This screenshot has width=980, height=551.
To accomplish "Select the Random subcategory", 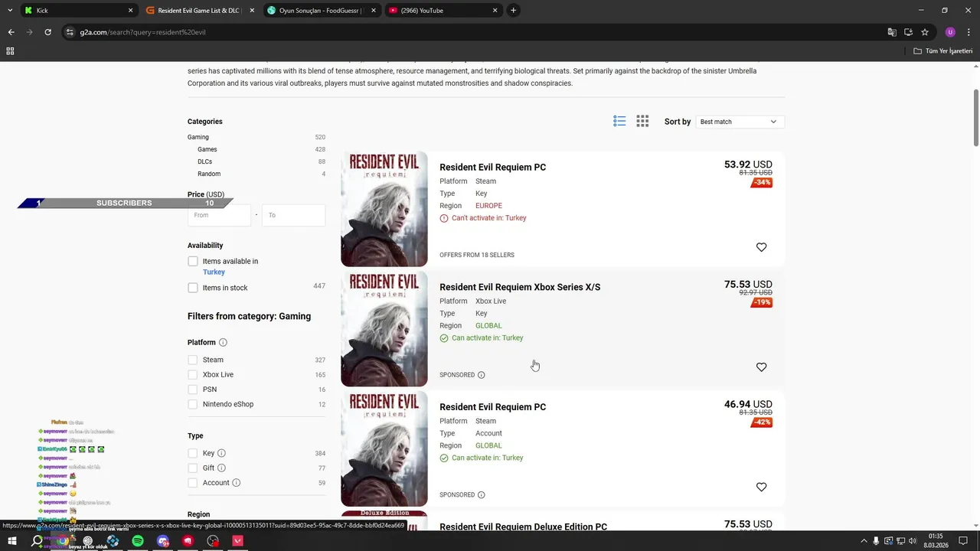I will (209, 174).
